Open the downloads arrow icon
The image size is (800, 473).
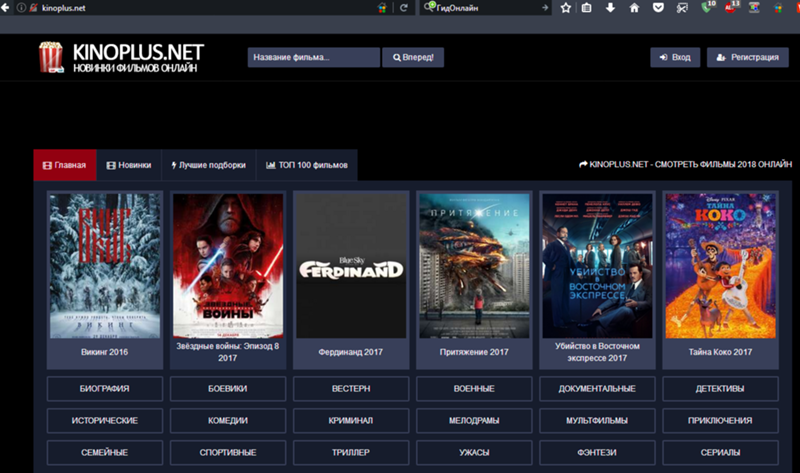[610, 8]
